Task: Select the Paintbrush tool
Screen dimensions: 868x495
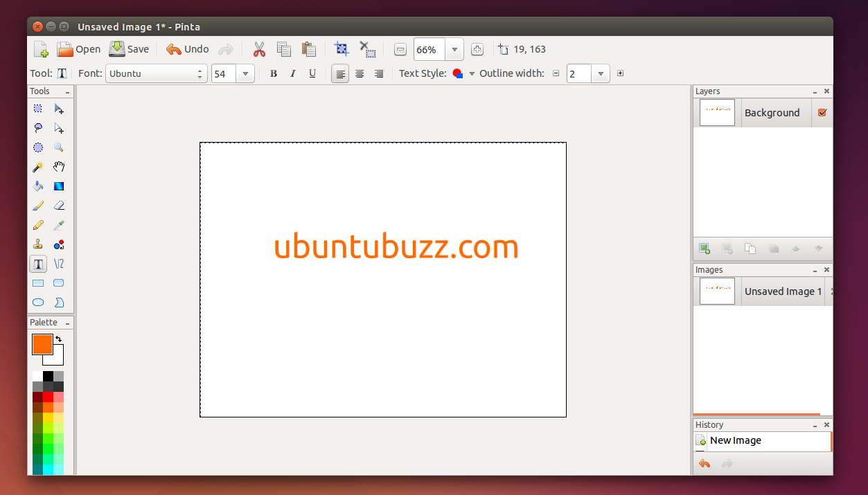Action: pyautogui.click(x=38, y=206)
